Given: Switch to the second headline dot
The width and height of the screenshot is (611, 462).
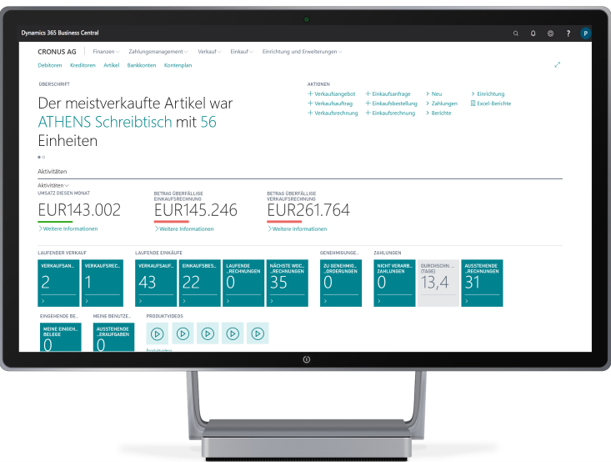Looking at the screenshot, I should (44, 157).
